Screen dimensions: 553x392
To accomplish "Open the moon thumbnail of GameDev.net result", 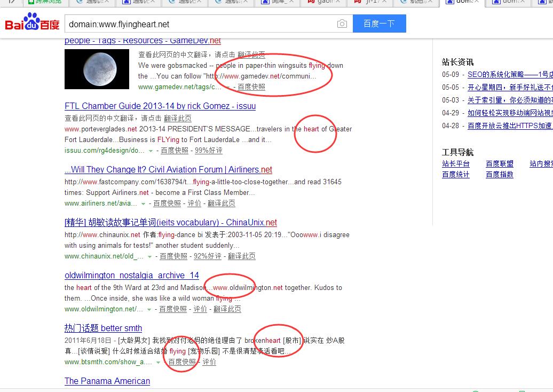I will click(97, 69).
